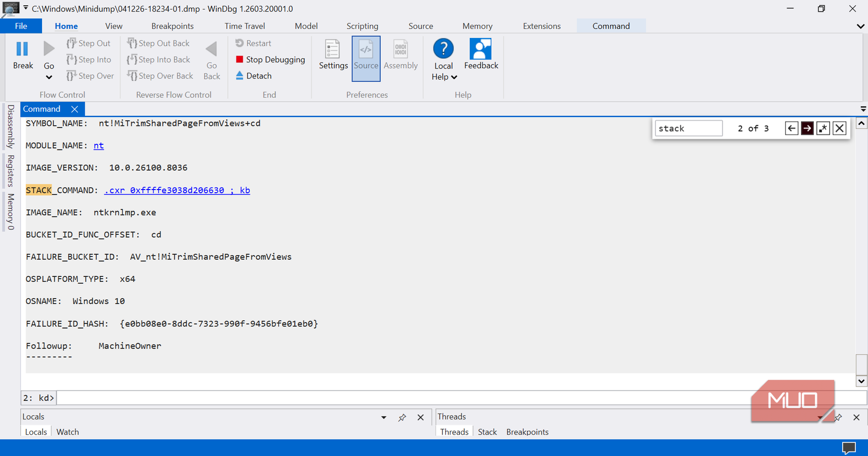Pin the Threads panel
Screen dimensions: 868x456
click(838, 418)
